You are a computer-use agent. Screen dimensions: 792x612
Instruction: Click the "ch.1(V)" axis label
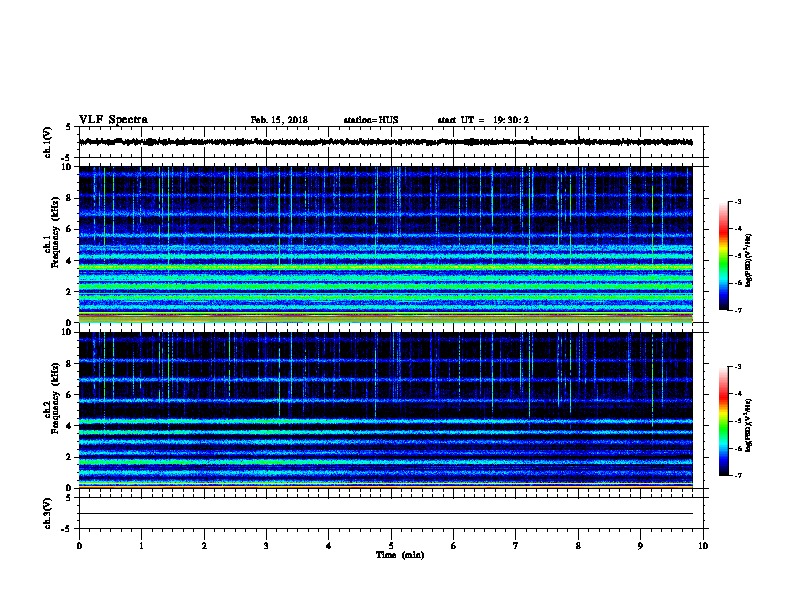pos(47,142)
